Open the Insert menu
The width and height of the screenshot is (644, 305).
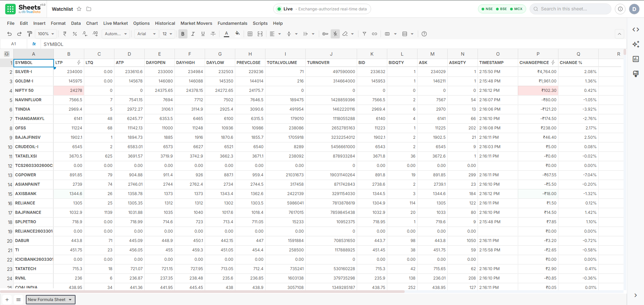coord(39,23)
